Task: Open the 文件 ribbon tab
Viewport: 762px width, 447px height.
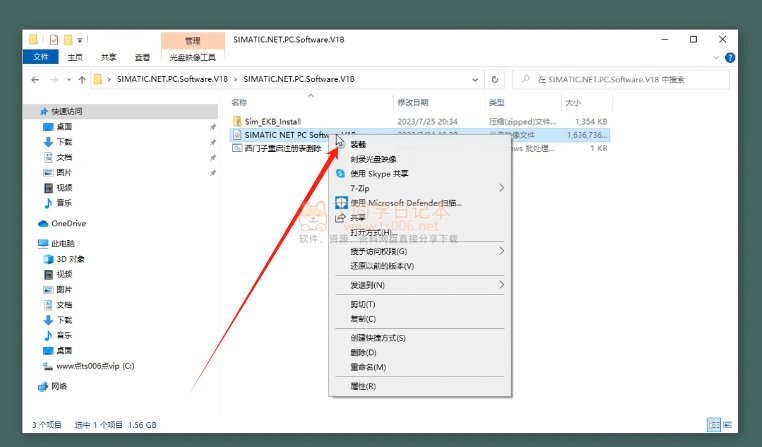Action: click(x=41, y=57)
